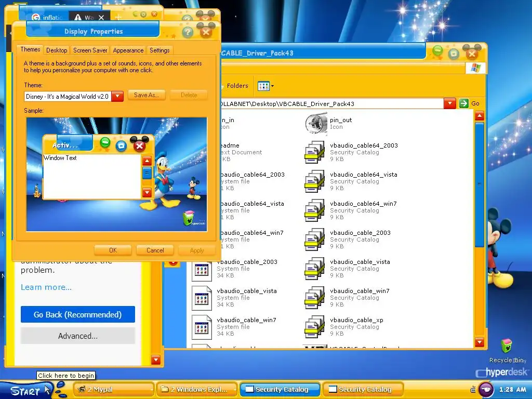This screenshot has height=399, width=532.
Task: Click the Mickey tray icon near clock
Action: pyautogui.click(x=486, y=389)
